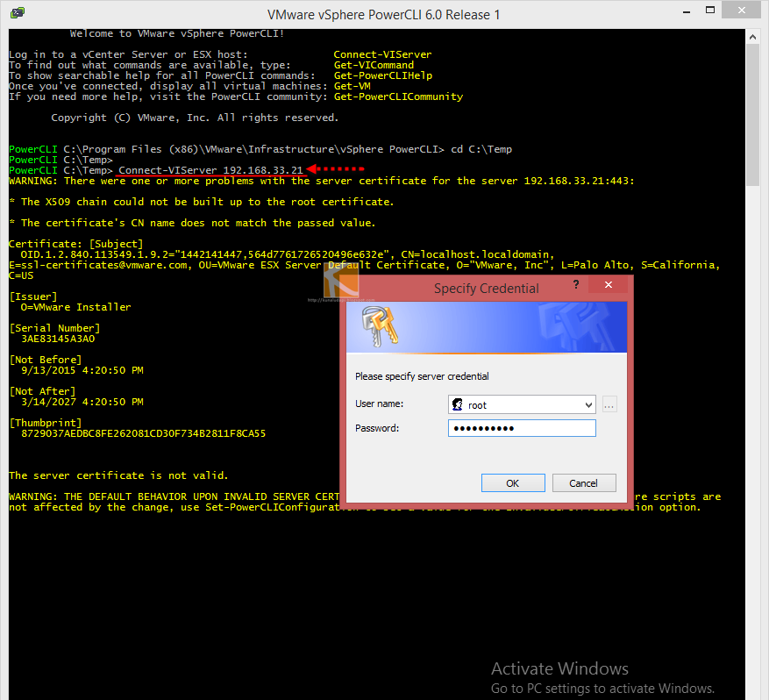This screenshot has height=700, width=769.
Task: Click OK to submit the credentials
Action: tap(512, 482)
